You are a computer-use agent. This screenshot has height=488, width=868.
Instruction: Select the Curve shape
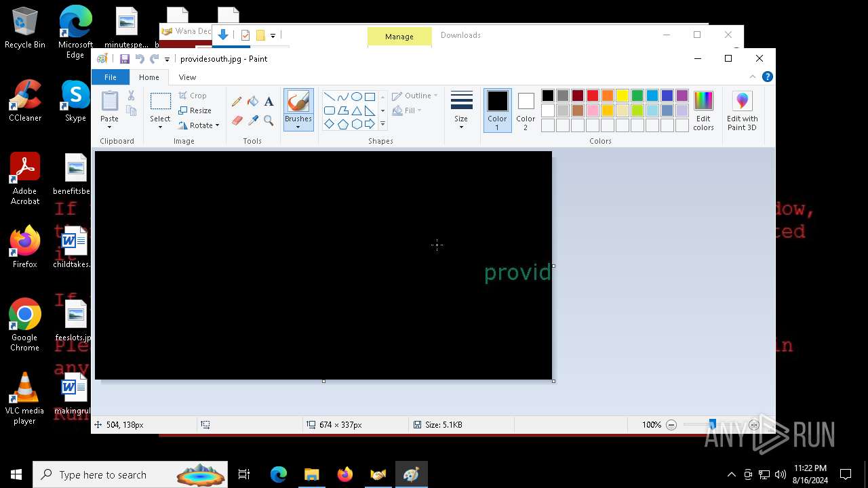coord(342,97)
